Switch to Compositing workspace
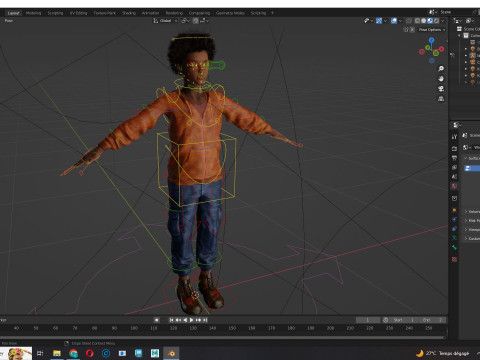 [x=199, y=13]
